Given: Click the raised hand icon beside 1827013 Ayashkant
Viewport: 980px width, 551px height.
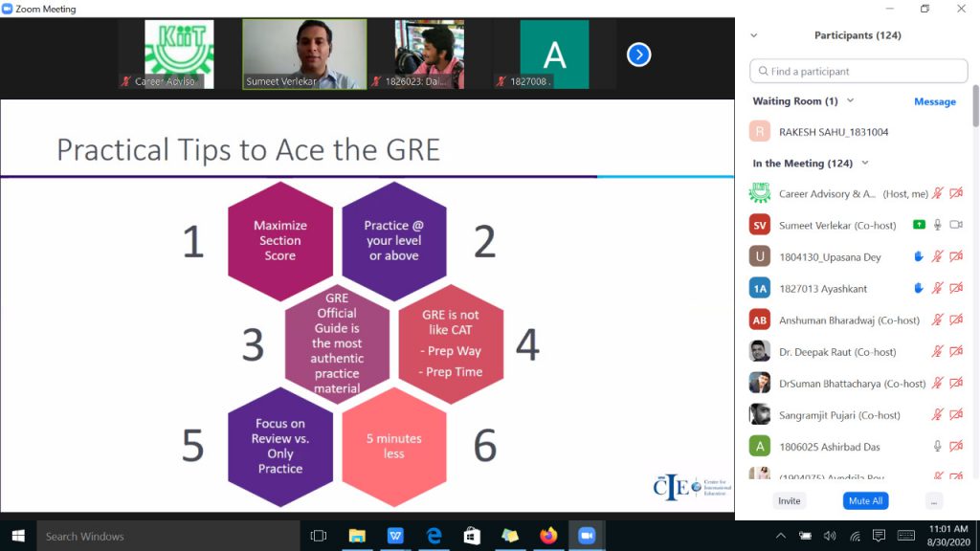Looking at the screenshot, I should pyautogui.click(x=919, y=288).
